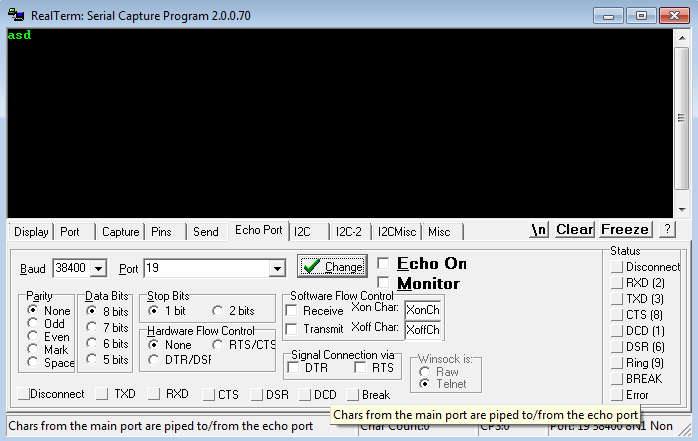
Task: Click terminal scrollbar down arrow
Action: coord(682,210)
